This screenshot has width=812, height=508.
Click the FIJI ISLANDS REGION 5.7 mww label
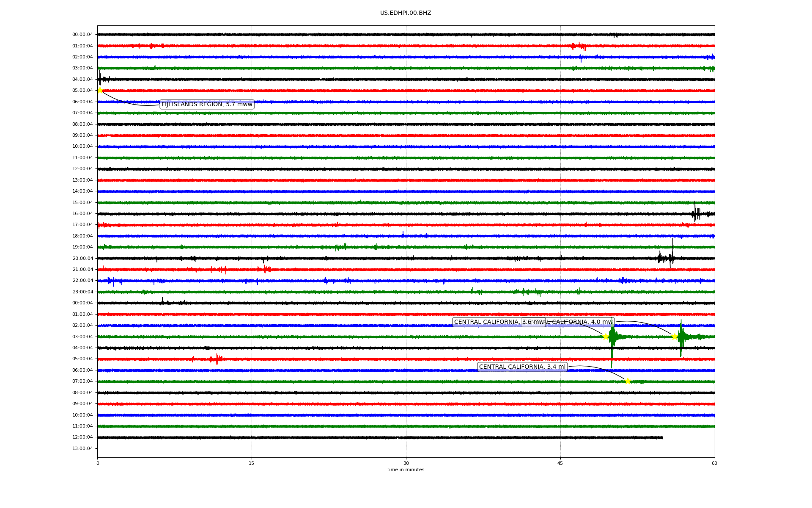coord(207,105)
